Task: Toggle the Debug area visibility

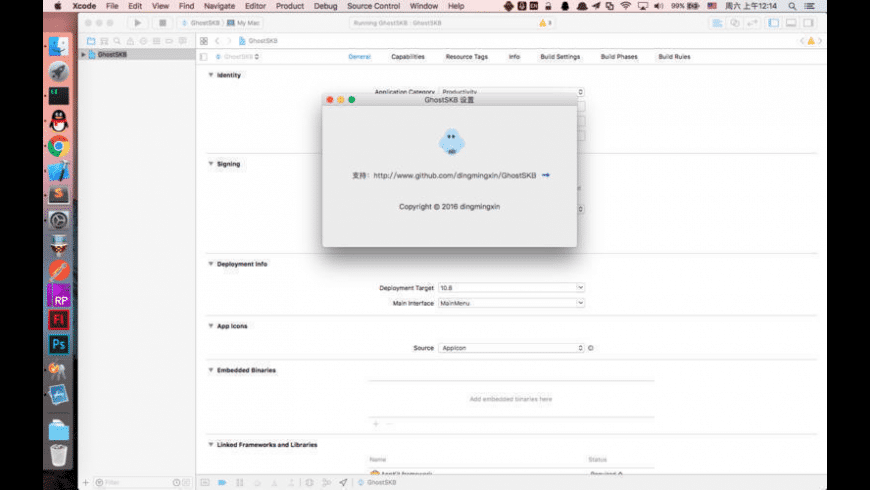Action: point(791,23)
